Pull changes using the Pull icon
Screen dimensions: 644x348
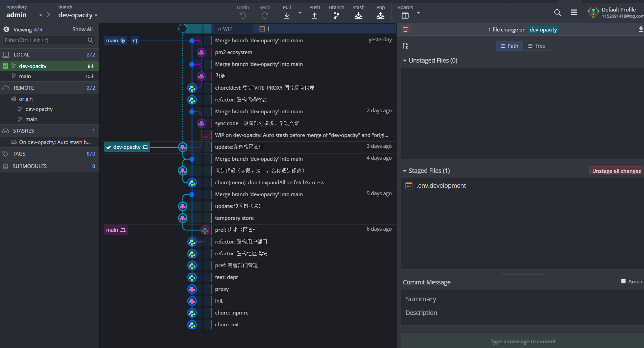tap(287, 16)
